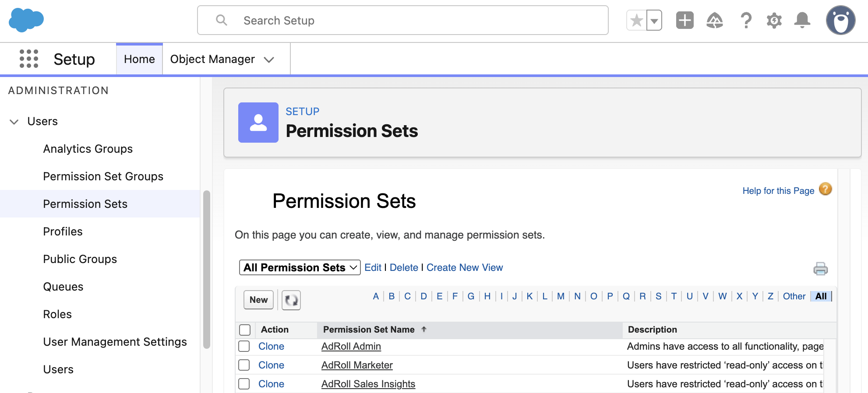Open the Create New View link

pos(464,267)
